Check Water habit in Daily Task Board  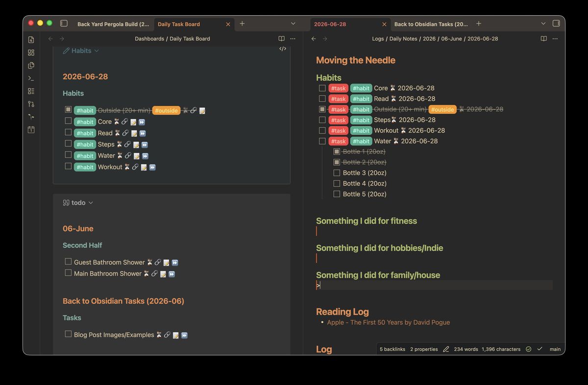click(68, 155)
